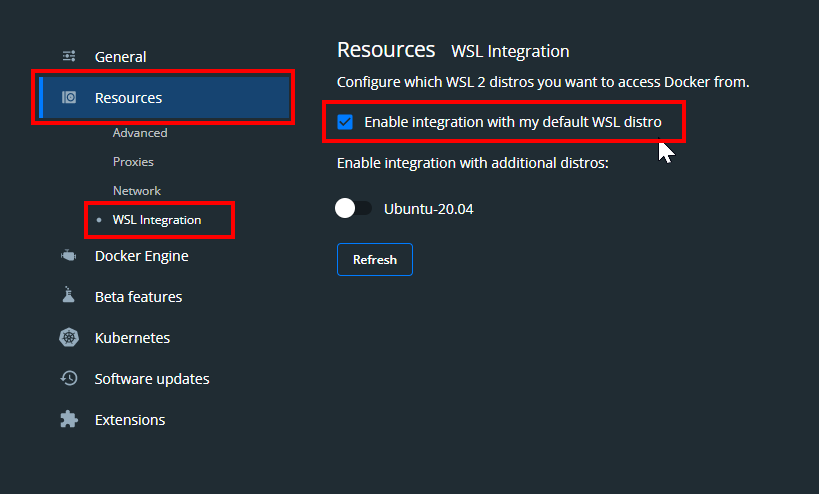Select the Software updates text label
Screen dimensions: 819x494
pyautogui.click(x=152, y=379)
